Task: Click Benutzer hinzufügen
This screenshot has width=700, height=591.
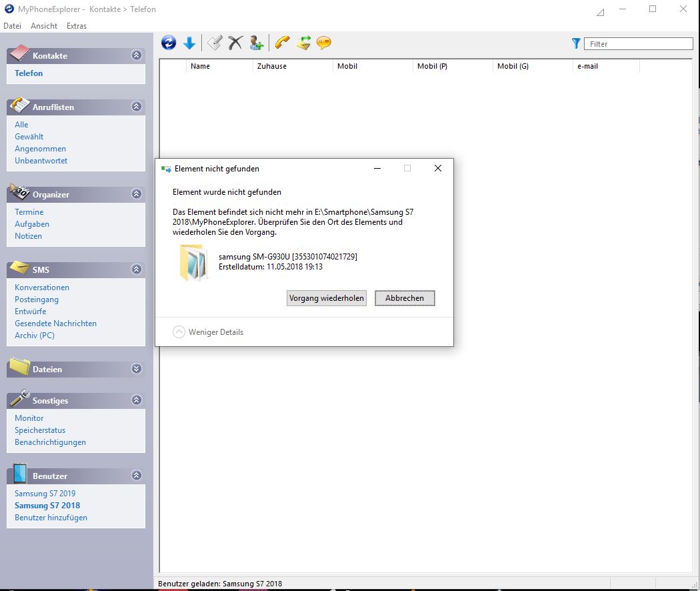Action: click(x=51, y=518)
